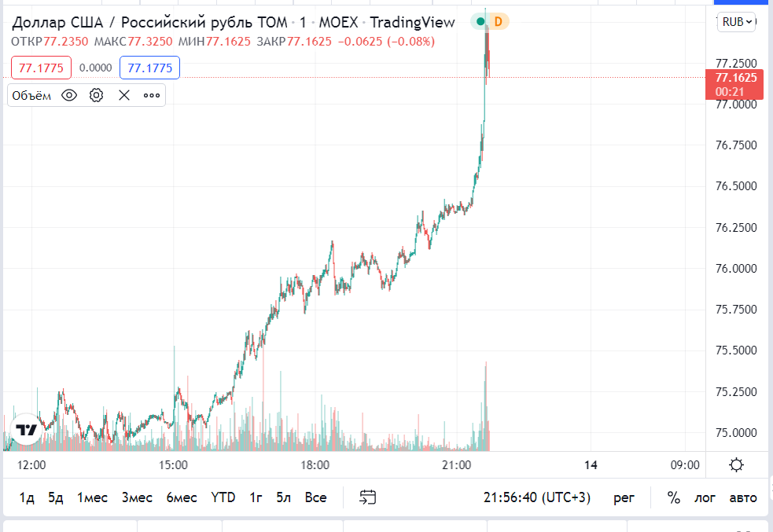The image size is (773, 532).
Task: Toggle авто auto scale
Action: [x=743, y=498]
